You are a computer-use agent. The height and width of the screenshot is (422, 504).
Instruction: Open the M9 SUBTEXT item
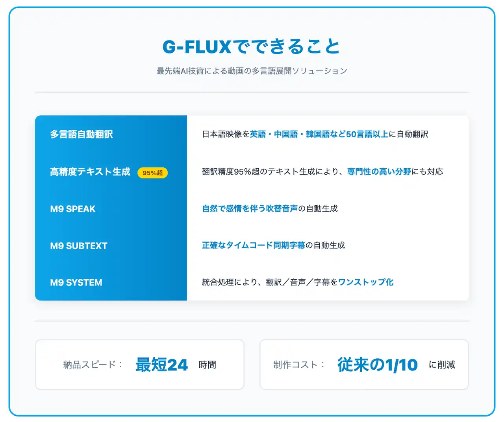79,246
